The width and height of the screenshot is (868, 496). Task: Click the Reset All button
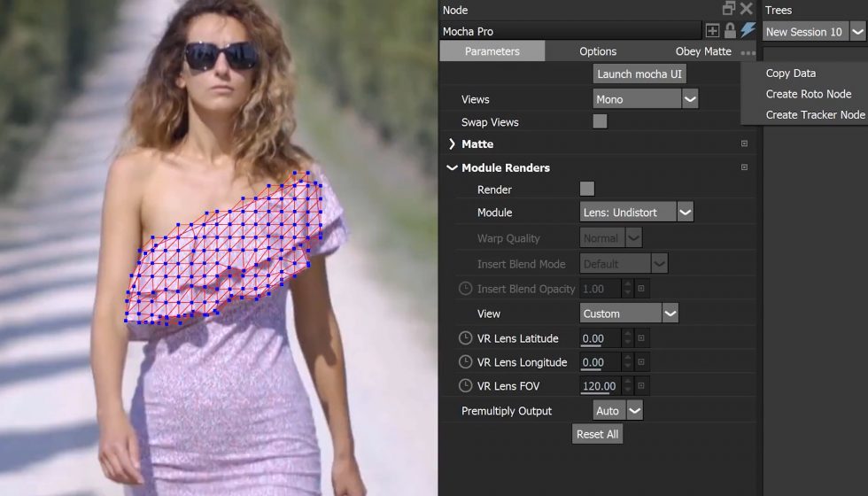[x=597, y=434]
